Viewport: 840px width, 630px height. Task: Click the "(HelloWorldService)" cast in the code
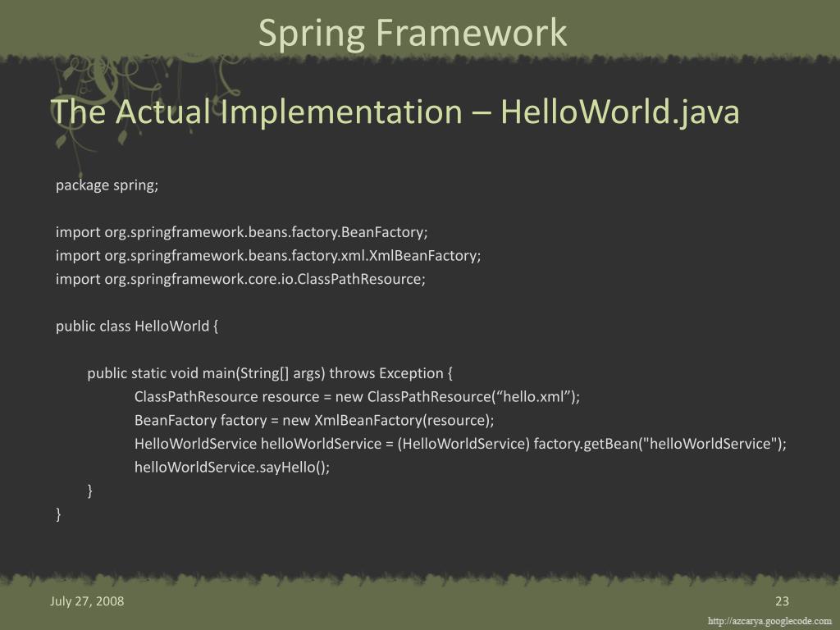(x=463, y=444)
